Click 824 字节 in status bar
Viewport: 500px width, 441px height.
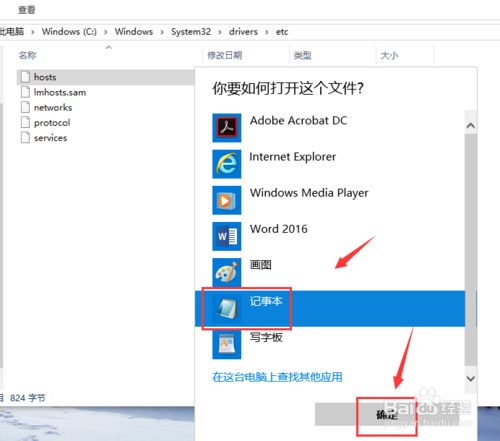pyautogui.click(x=28, y=398)
